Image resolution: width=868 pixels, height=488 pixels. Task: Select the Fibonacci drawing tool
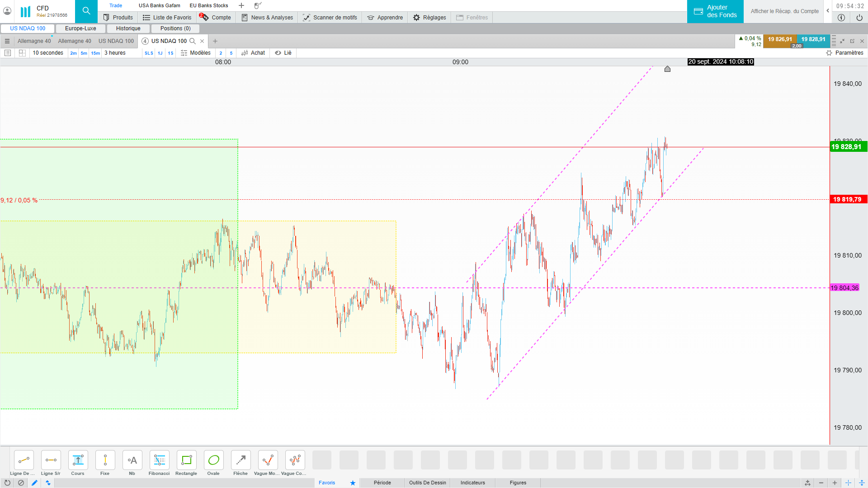[159, 460]
